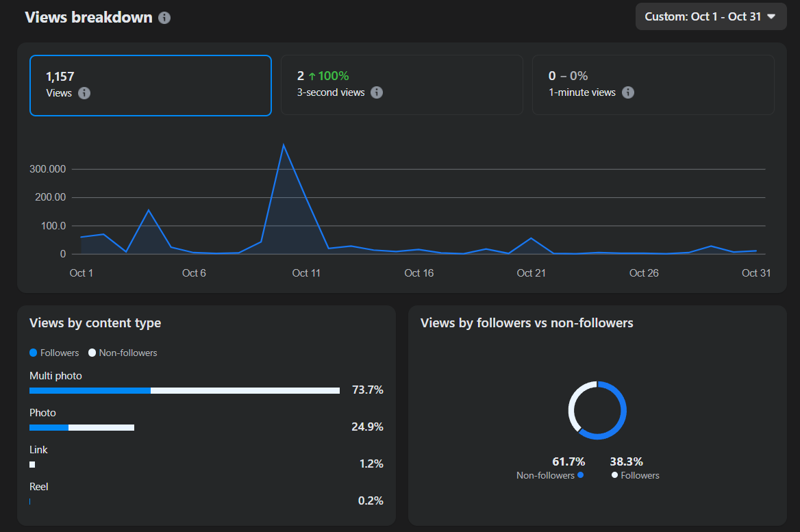Screen dimensions: 800x532
Task: Click dropdown arrow in date range selector
Action: (771, 16)
